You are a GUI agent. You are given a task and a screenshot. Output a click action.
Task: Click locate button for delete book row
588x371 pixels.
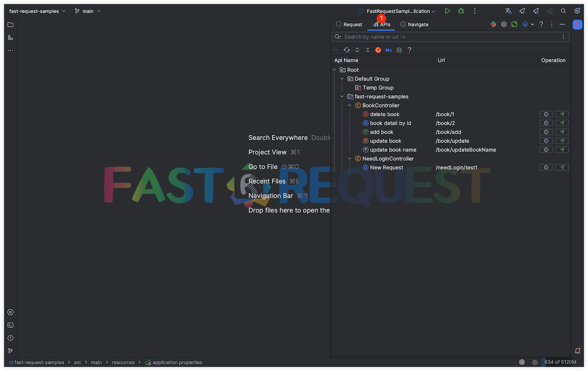pos(546,114)
